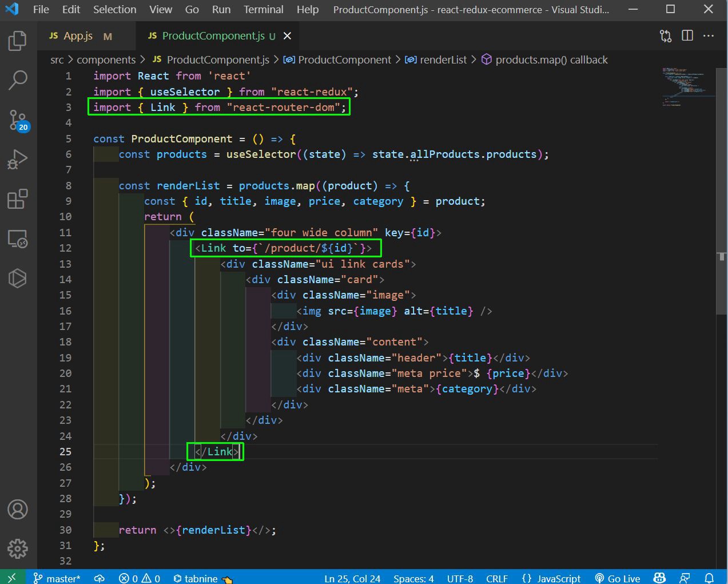Change end of line sequence CRLF
The width and height of the screenshot is (728, 584).
point(497,578)
